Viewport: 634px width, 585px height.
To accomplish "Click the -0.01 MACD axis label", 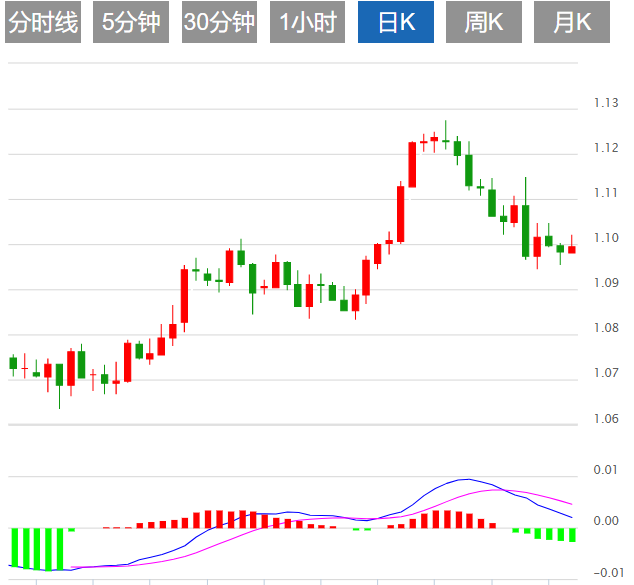I will [x=609, y=572].
